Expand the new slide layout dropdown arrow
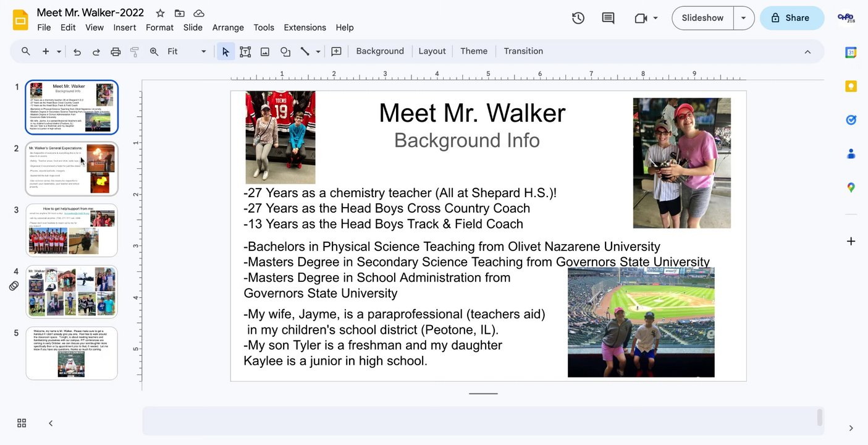Viewport: 868px width, 445px height. click(59, 51)
